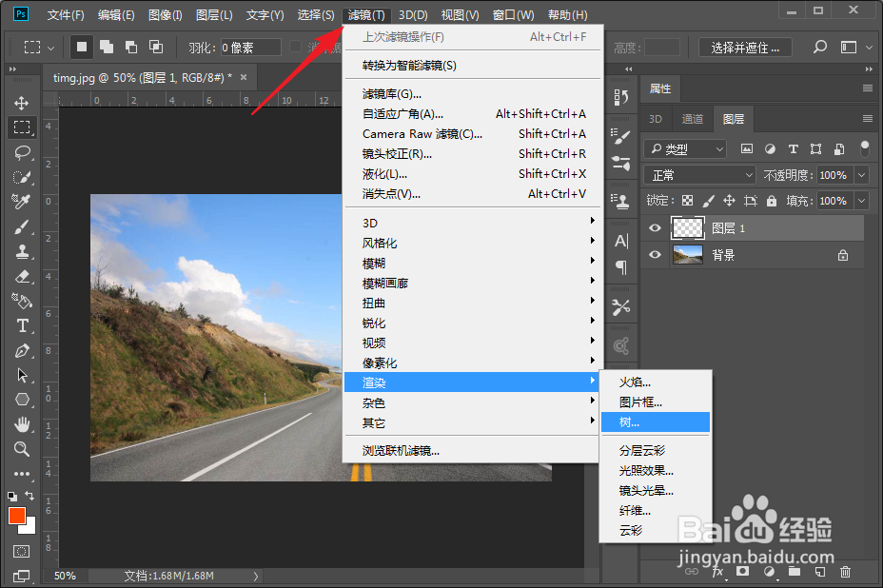Reset default foreground background colors
Viewport: 883px width, 588px height.
pyautogui.click(x=11, y=497)
